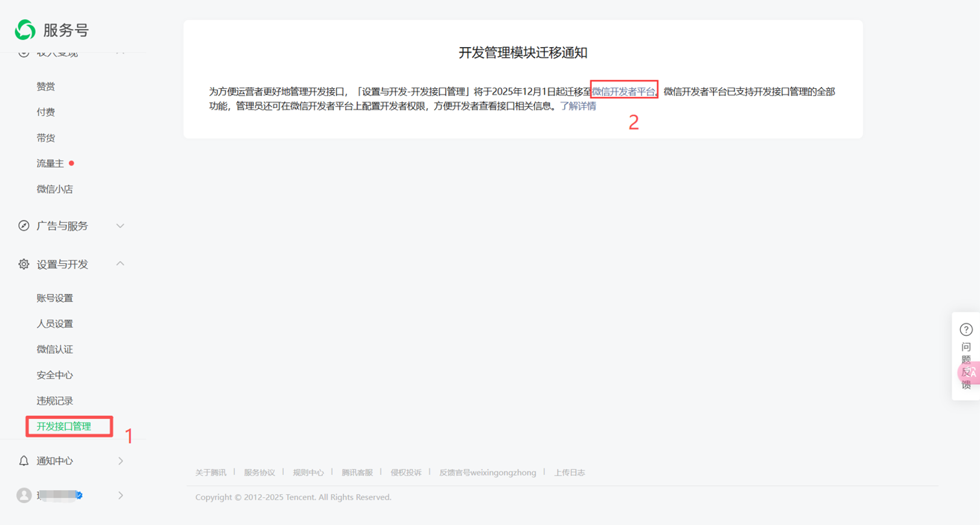Open 安全中心 menu item
Image resolution: width=980 pixels, height=525 pixels.
[55, 375]
